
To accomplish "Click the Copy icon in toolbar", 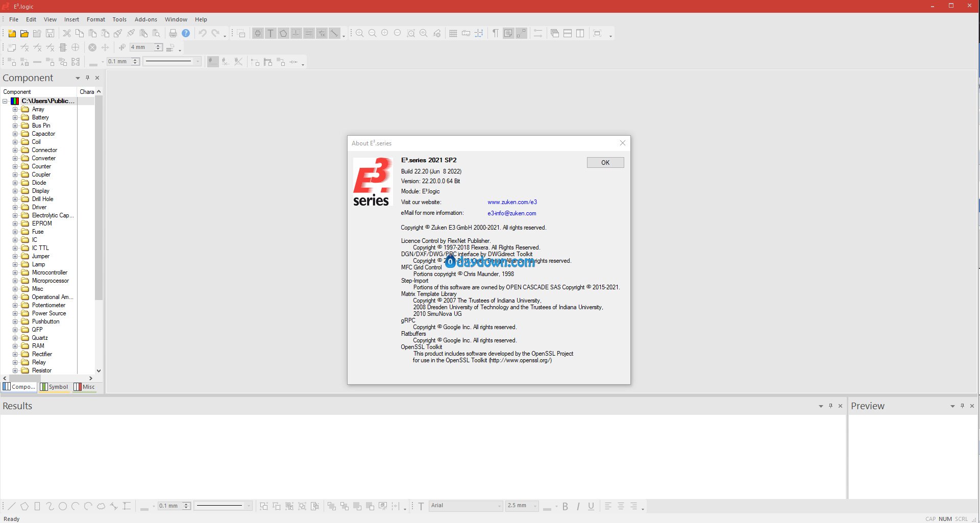I will (79, 34).
